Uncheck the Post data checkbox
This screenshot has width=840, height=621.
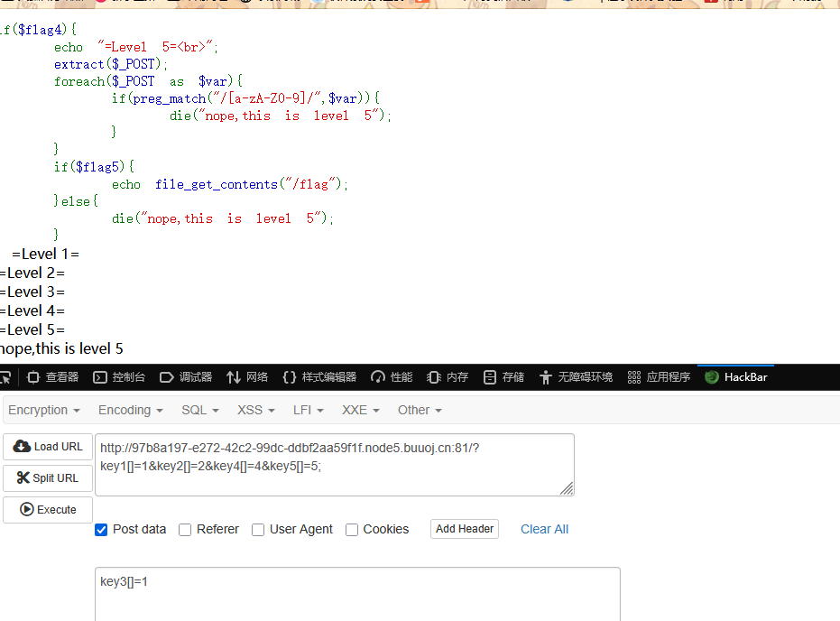(102, 530)
